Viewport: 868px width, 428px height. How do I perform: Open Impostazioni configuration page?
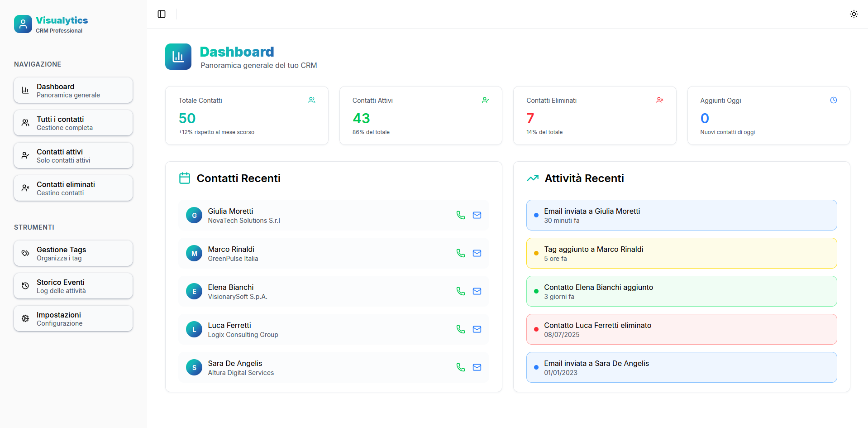pyautogui.click(x=73, y=318)
